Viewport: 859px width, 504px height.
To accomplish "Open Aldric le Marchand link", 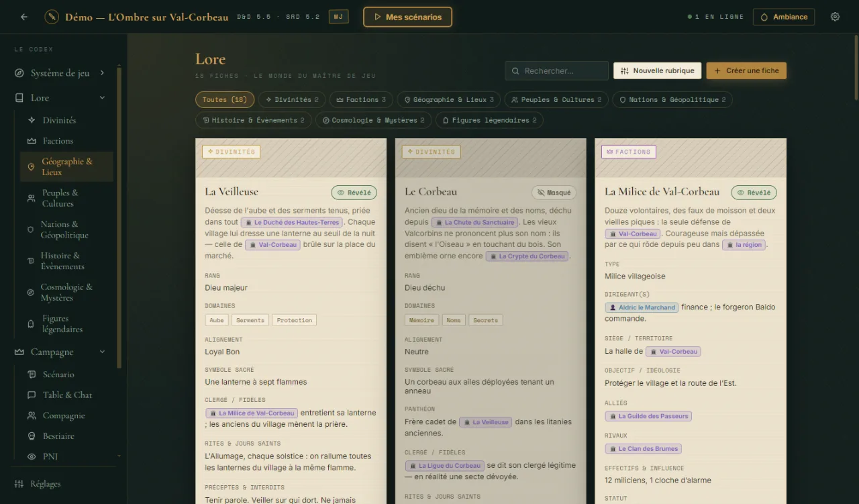I will point(642,307).
